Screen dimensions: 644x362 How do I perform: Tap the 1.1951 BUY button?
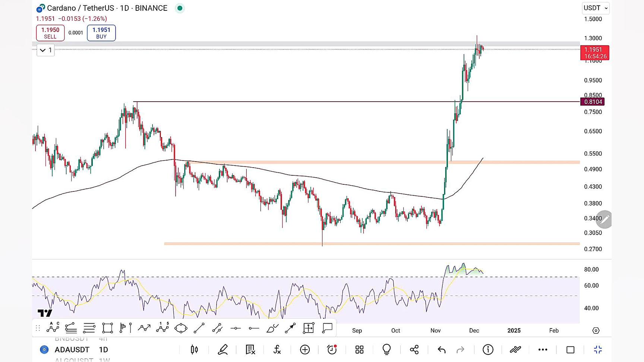coord(101,33)
